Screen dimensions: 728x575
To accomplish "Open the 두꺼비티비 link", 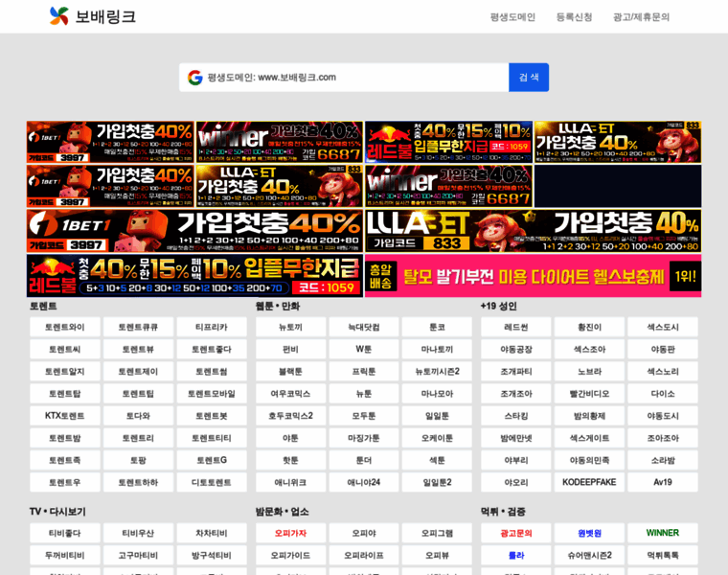I will click(x=65, y=556).
